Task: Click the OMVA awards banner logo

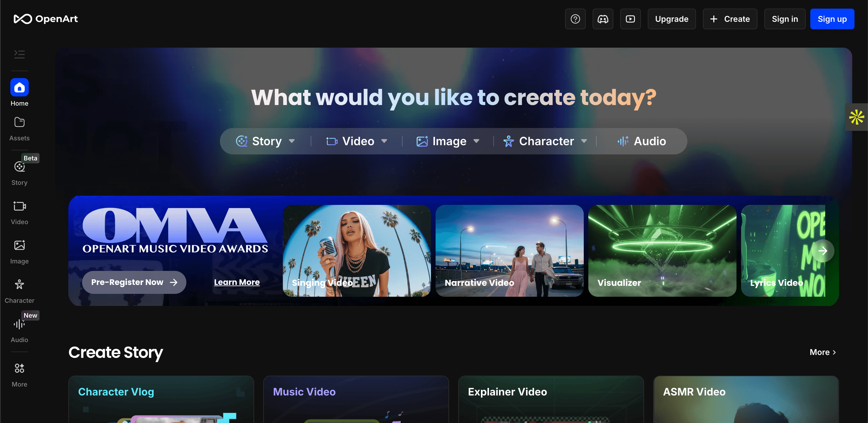Action: (175, 231)
